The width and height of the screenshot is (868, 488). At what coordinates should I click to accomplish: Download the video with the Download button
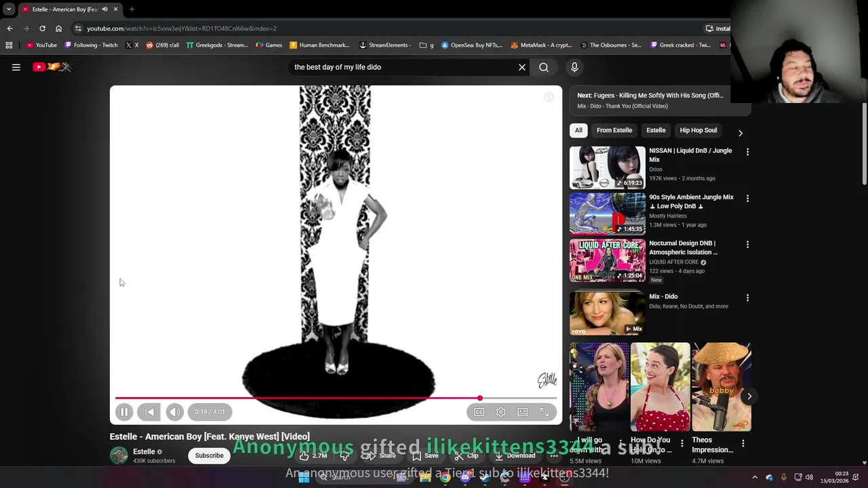[515, 455]
